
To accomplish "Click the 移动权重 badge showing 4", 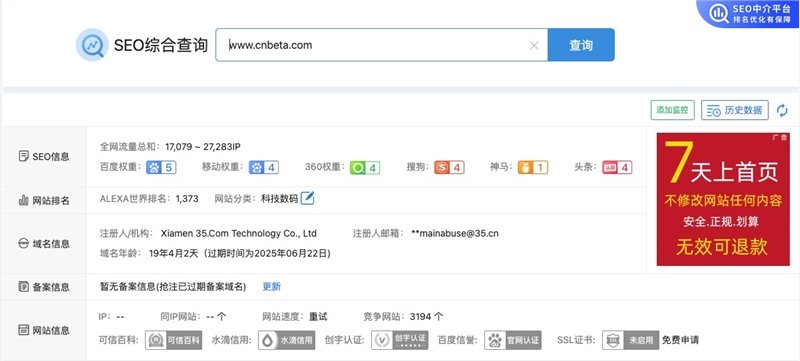I will tap(264, 167).
